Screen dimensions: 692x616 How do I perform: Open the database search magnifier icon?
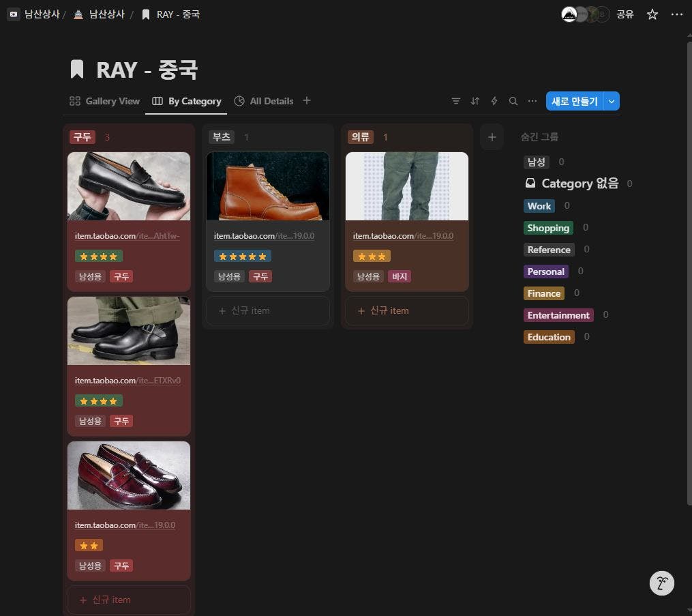point(513,101)
